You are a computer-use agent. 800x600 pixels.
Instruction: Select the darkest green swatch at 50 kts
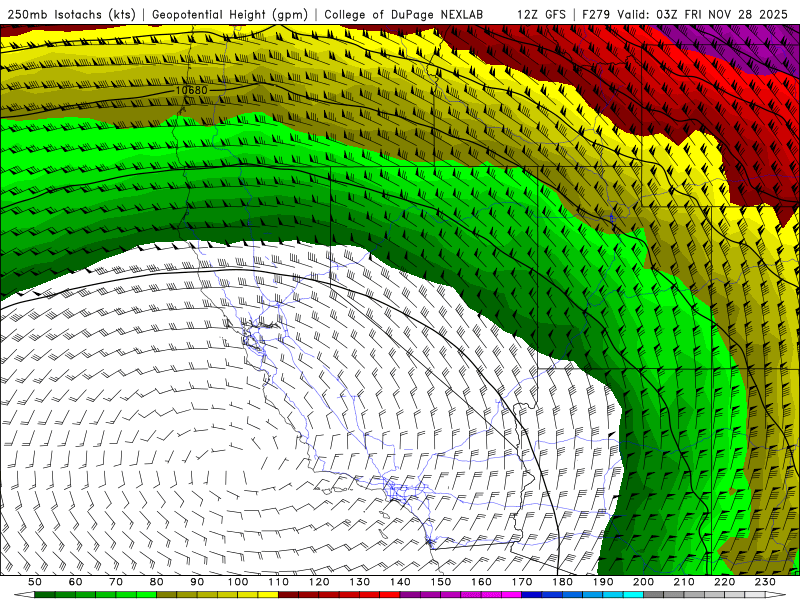(44, 595)
